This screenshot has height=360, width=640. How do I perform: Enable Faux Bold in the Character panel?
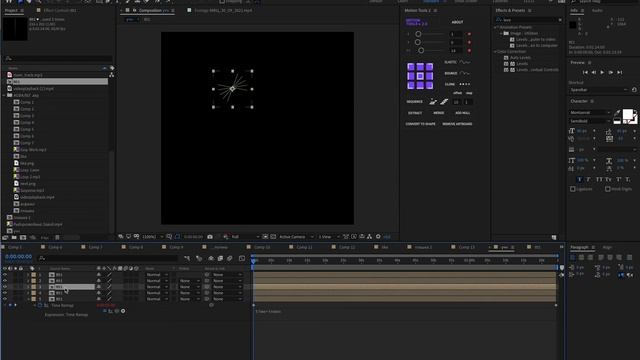pos(579,180)
